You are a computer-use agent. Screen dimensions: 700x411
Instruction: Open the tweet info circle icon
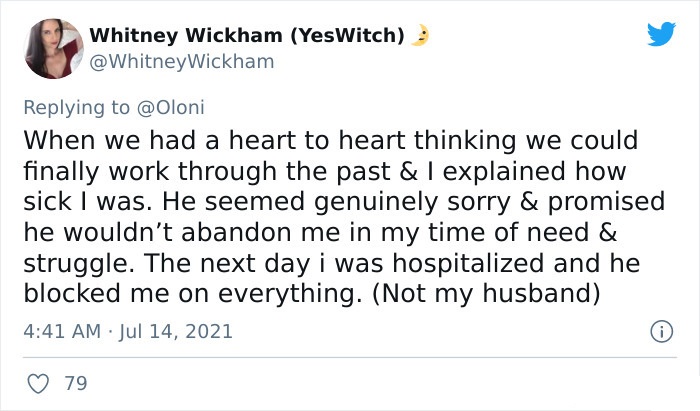click(x=662, y=332)
